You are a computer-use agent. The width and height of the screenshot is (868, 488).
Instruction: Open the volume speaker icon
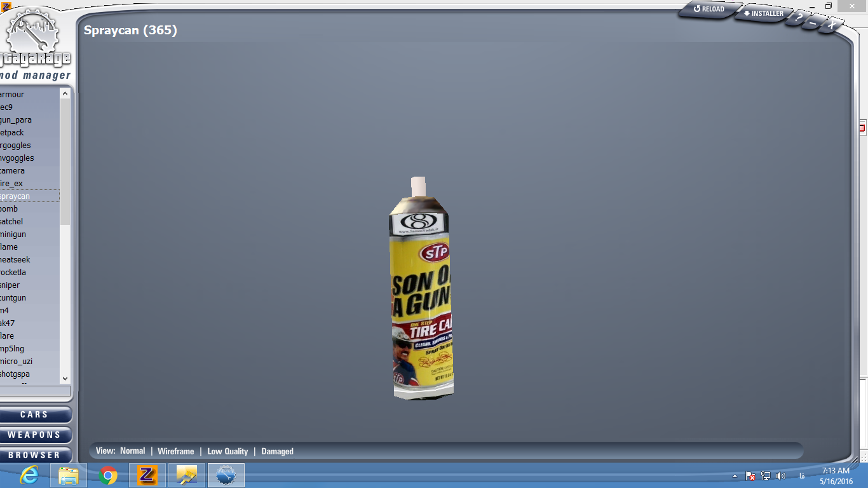pyautogui.click(x=781, y=476)
